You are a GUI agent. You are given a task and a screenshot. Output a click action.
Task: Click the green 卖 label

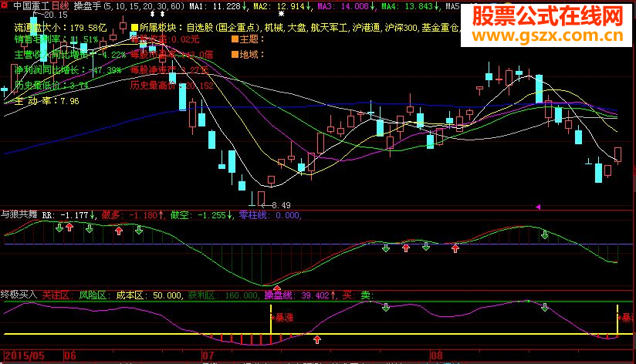367,295
